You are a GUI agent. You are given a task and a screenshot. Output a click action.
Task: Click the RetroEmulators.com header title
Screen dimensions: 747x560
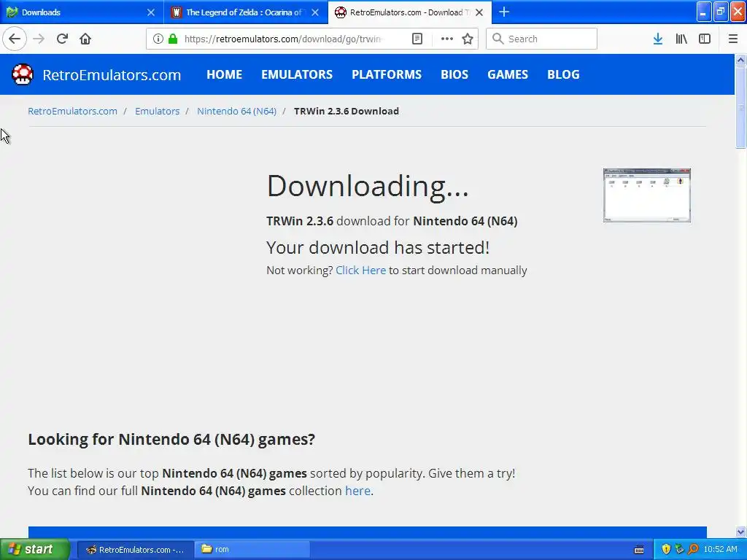point(112,75)
